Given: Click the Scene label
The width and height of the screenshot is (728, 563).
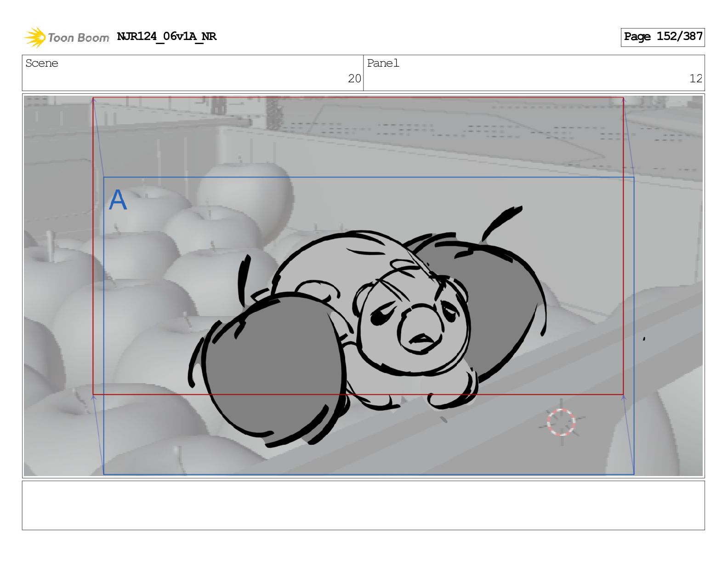Looking at the screenshot, I should tap(42, 63).
